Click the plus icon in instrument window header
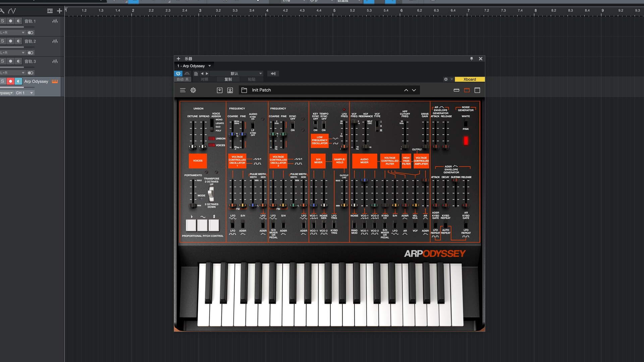Viewport: 644px width, 362px height. 178,59
